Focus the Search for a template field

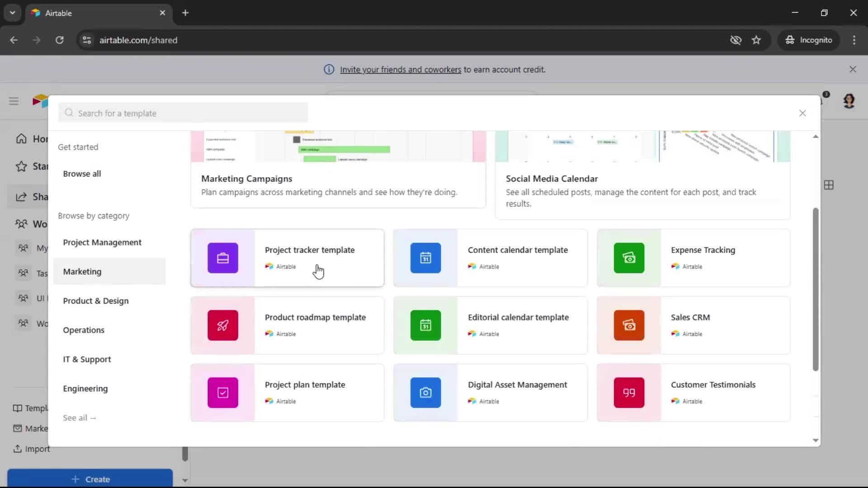pyautogui.click(x=183, y=113)
